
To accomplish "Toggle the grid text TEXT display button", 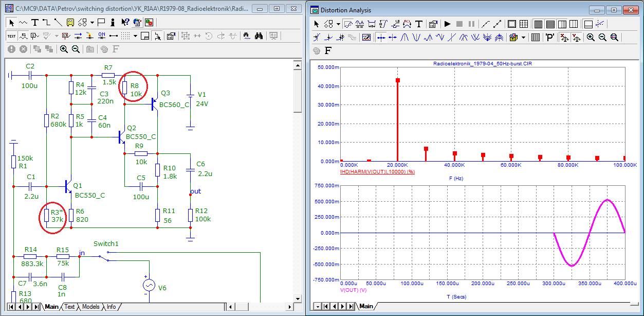I will (x=11, y=36).
